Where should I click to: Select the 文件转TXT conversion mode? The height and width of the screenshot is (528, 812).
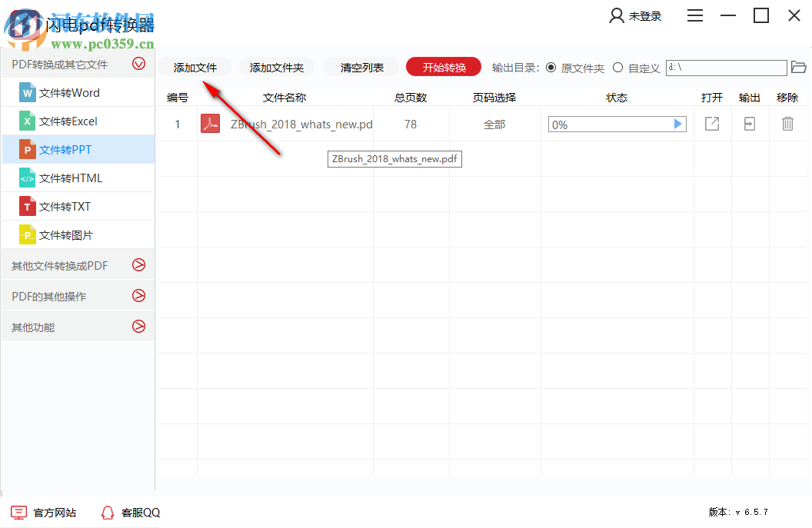pos(65,206)
